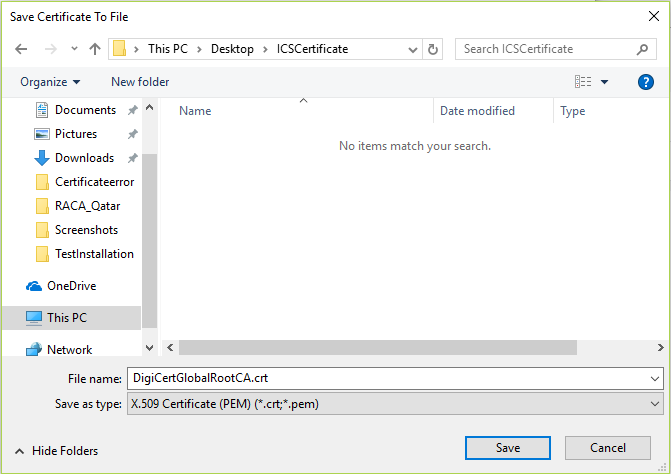
Task: Cancel the save dialog
Action: [x=608, y=448]
